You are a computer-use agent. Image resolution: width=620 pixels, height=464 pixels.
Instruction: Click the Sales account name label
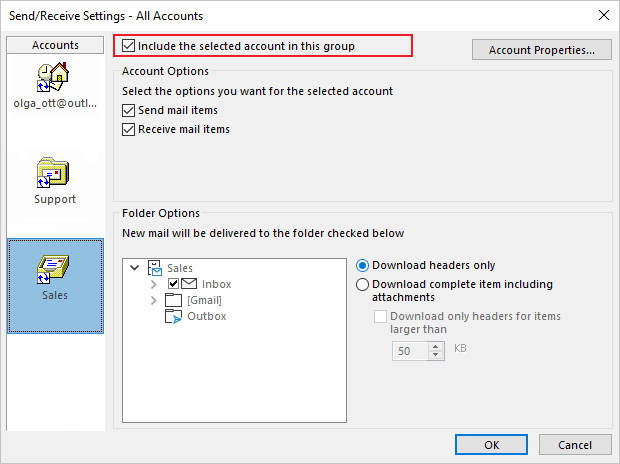point(55,295)
